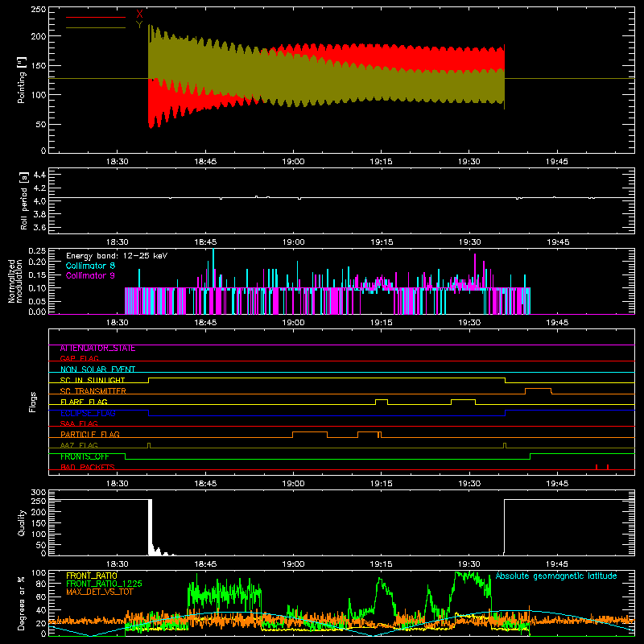Click the ATTENUATOR_STATE flag label
This screenshot has height=644, width=644.
[x=97, y=349]
